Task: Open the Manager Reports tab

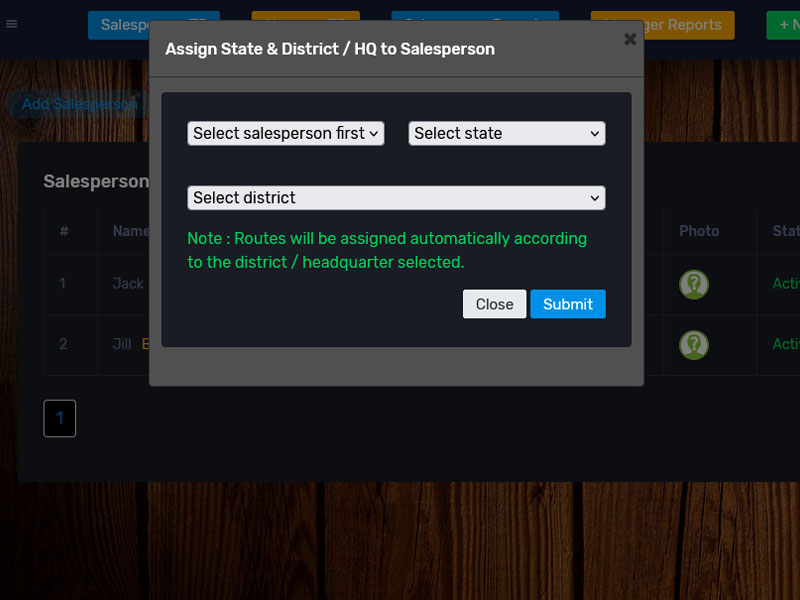Action: pos(662,25)
